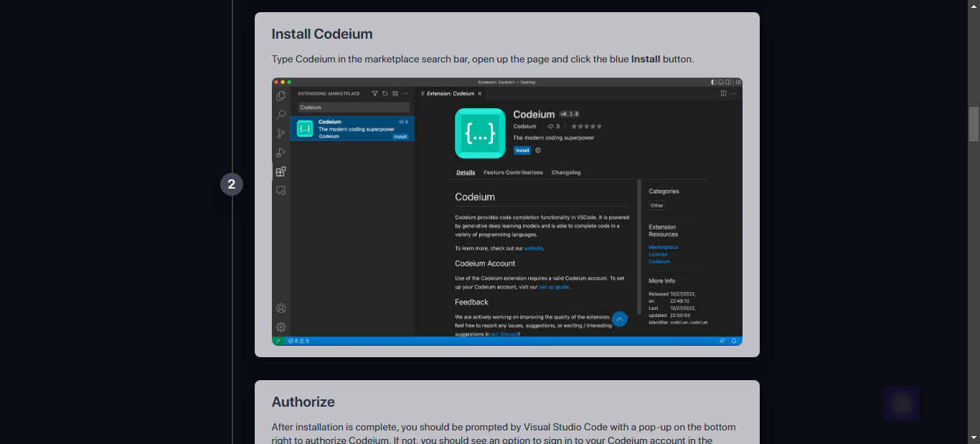The width and height of the screenshot is (980, 444).
Task: Click the customize layout icon in the title bar
Action: [738, 82]
